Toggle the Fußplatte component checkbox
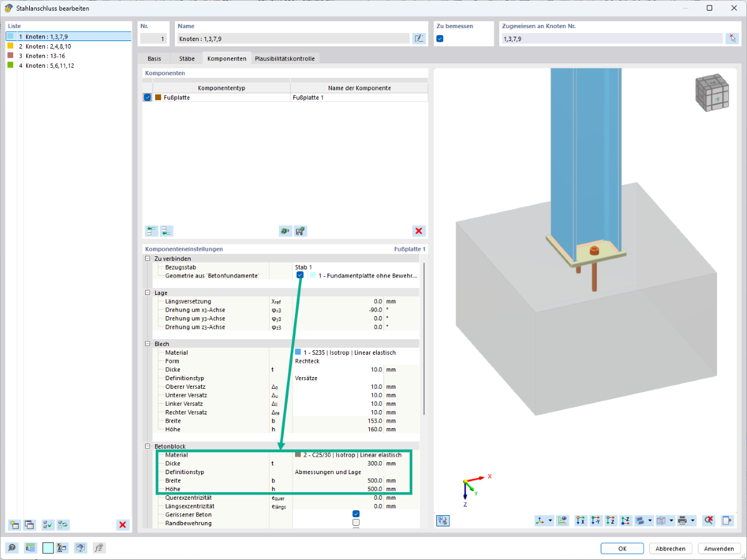This screenshot has width=747, height=560. (x=148, y=98)
